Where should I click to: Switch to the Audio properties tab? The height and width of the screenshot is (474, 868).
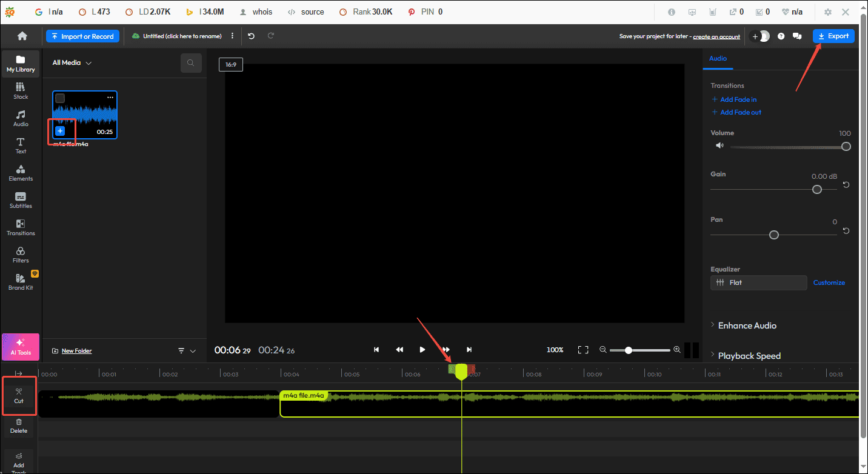(718, 58)
